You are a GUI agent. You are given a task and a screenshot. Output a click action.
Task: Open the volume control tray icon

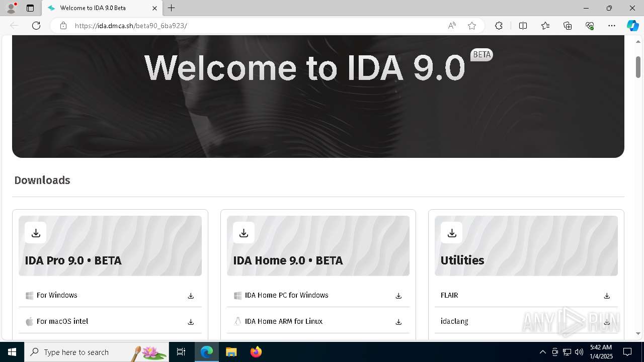[579, 352]
